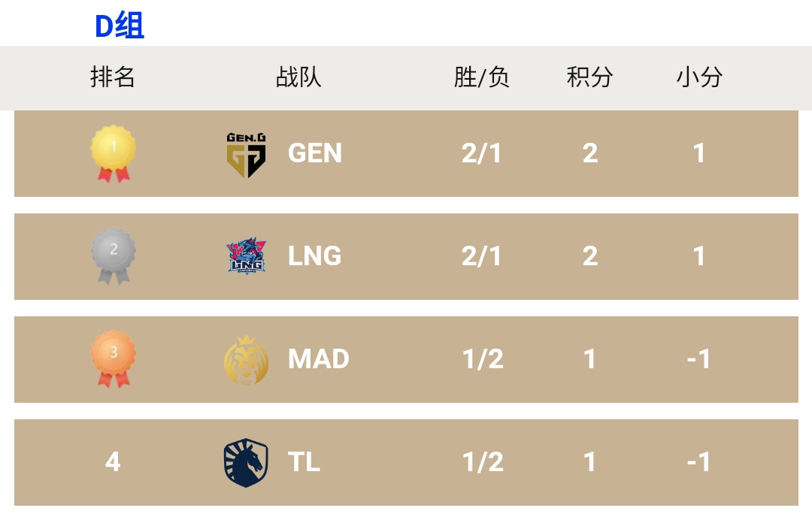Open the LNG team name
Screen dimensions: 812x520
[x=315, y=256]
